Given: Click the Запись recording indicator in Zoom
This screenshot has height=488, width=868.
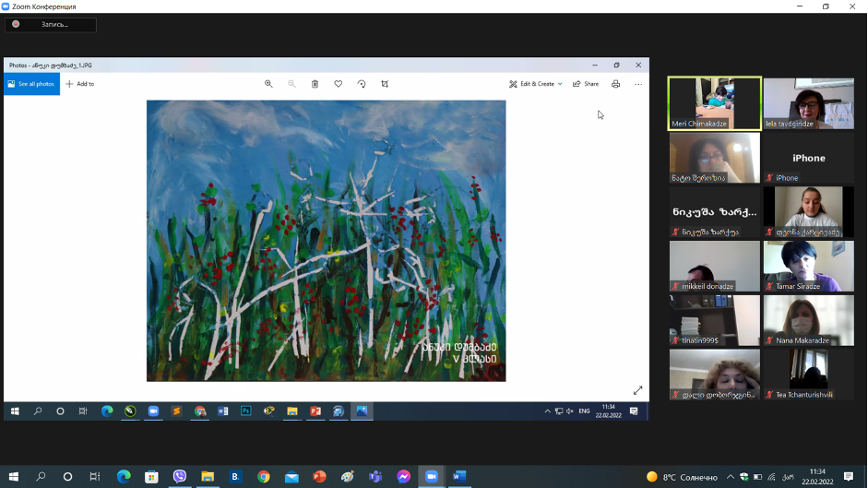Looking at the screenshot, I should click(51, 24).
